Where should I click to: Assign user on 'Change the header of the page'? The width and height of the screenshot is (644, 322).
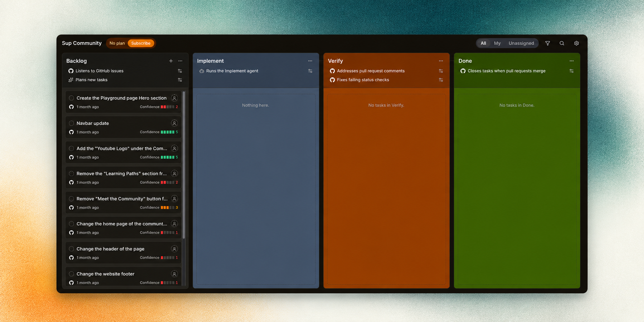click(x=174, y=249)
